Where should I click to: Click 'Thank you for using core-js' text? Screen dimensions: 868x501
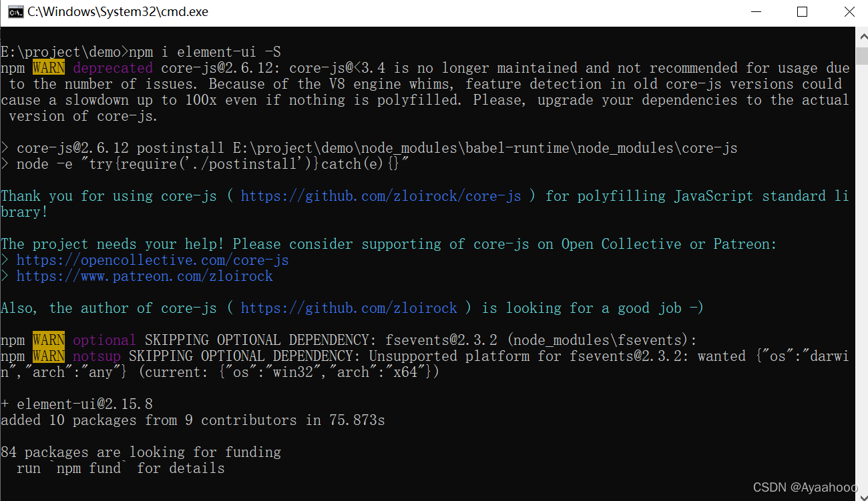[x=109, y=196]
